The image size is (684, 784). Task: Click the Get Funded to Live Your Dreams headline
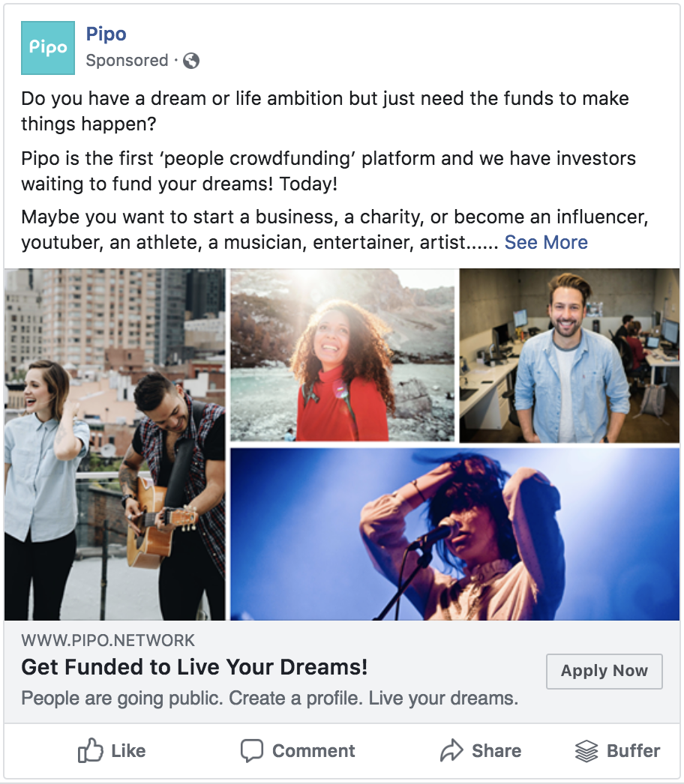coord(194,667)
